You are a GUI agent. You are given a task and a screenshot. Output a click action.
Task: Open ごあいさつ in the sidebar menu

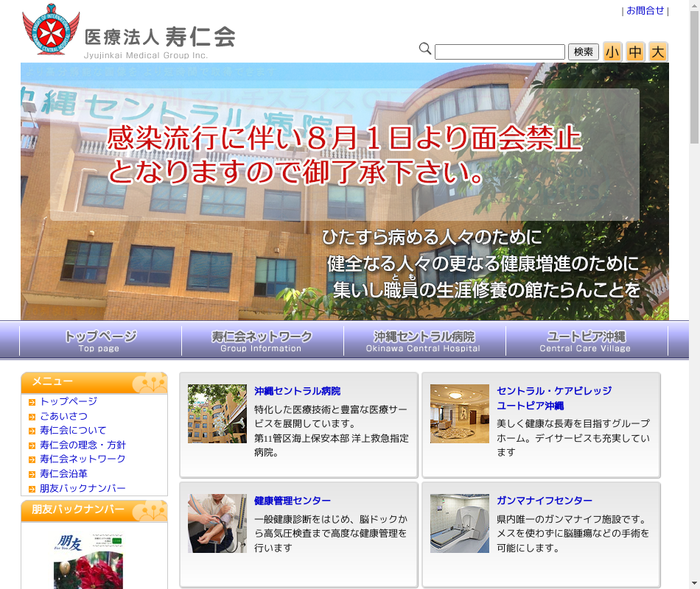pyautogui.click(x=63, y=416)
